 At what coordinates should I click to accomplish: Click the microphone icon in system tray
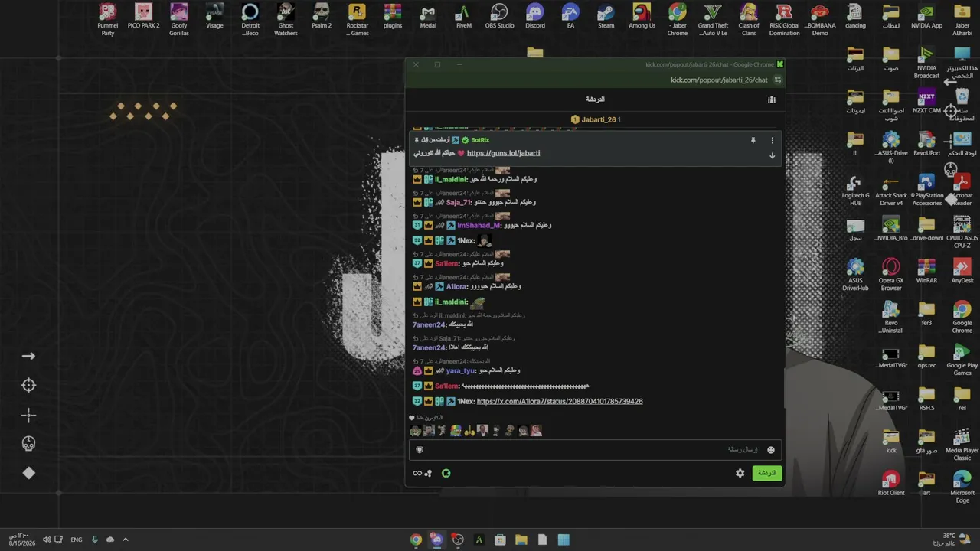pyautogui.click(x=95, y=540)
